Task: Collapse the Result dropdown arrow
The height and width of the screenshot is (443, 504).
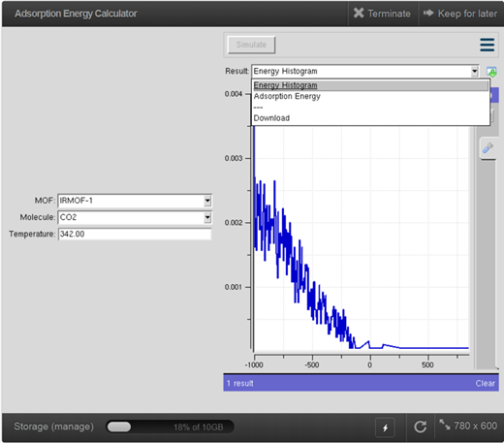Action: tap(474, 71)
